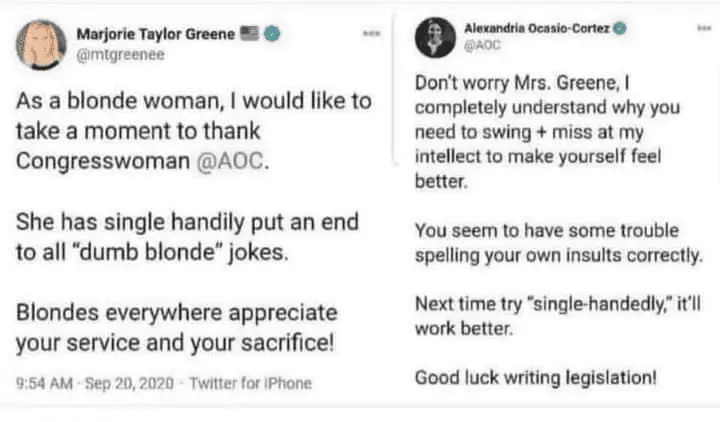
Task: Open more options on Greene's tweet
Action: pyautogui.click(x=371, y=33)
